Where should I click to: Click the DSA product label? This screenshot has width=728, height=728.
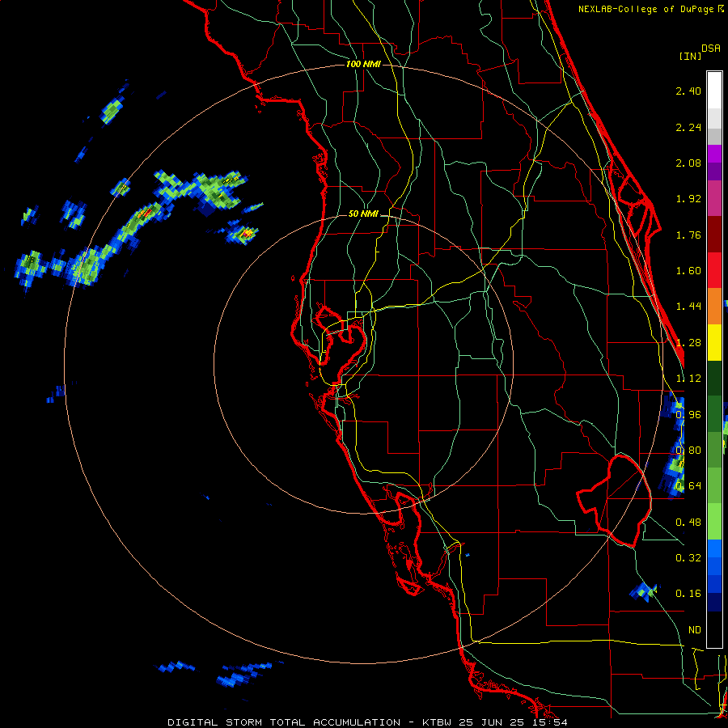pos(711,48)
